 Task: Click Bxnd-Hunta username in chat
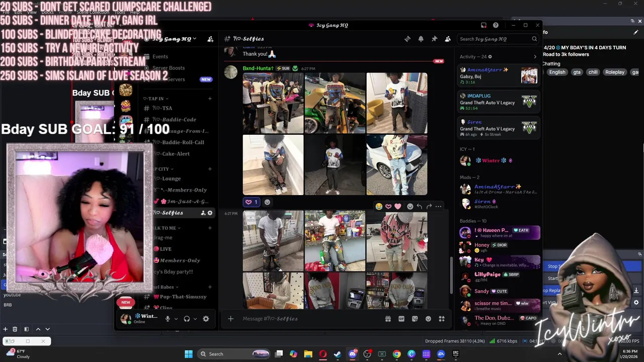point(258,68)
